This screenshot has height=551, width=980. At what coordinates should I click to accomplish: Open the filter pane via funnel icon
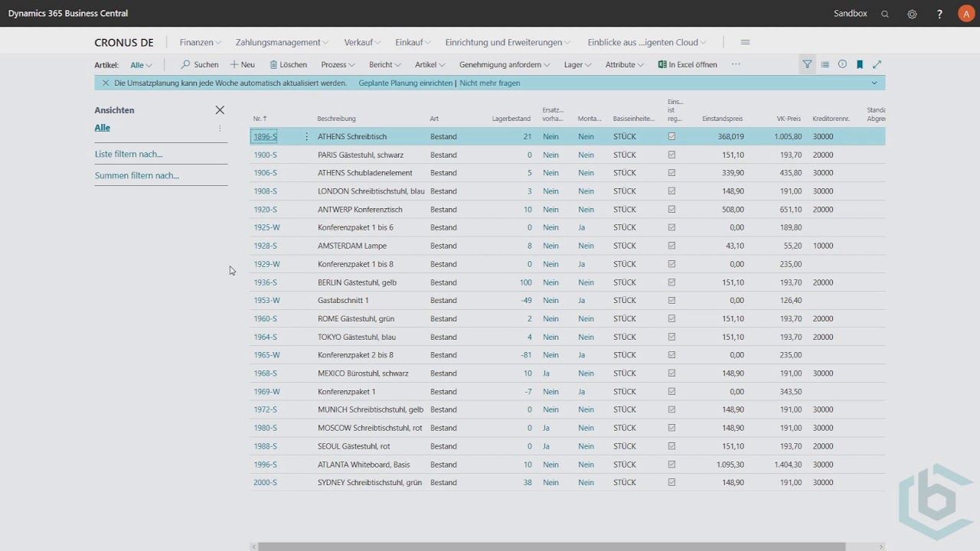click(807, 64)
